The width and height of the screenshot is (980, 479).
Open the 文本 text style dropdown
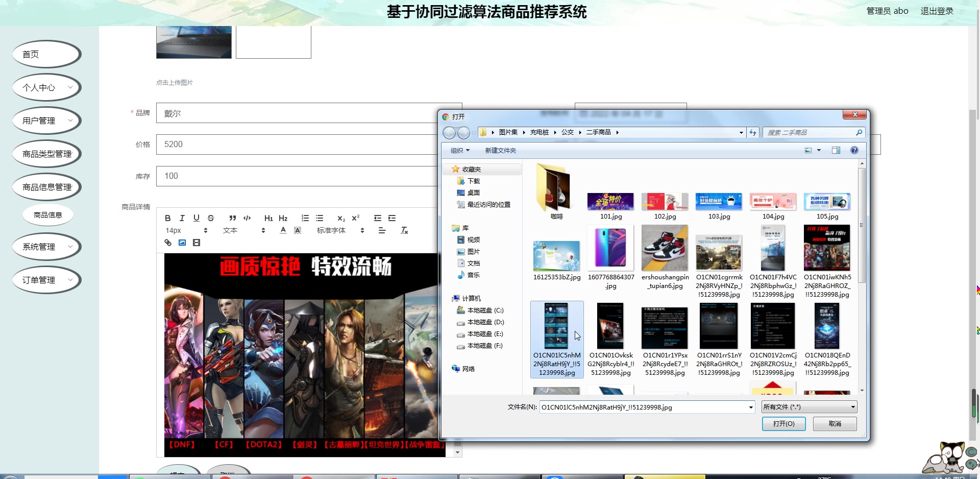(244, 230)
